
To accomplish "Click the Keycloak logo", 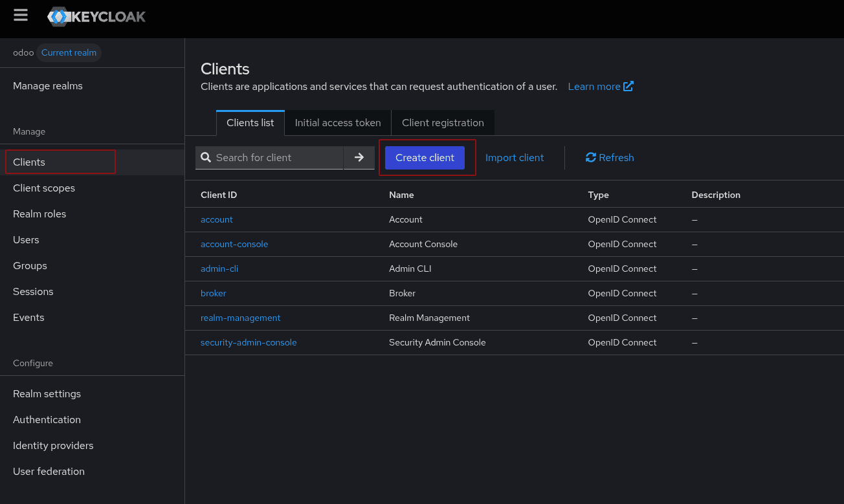I will pos(96,17).
